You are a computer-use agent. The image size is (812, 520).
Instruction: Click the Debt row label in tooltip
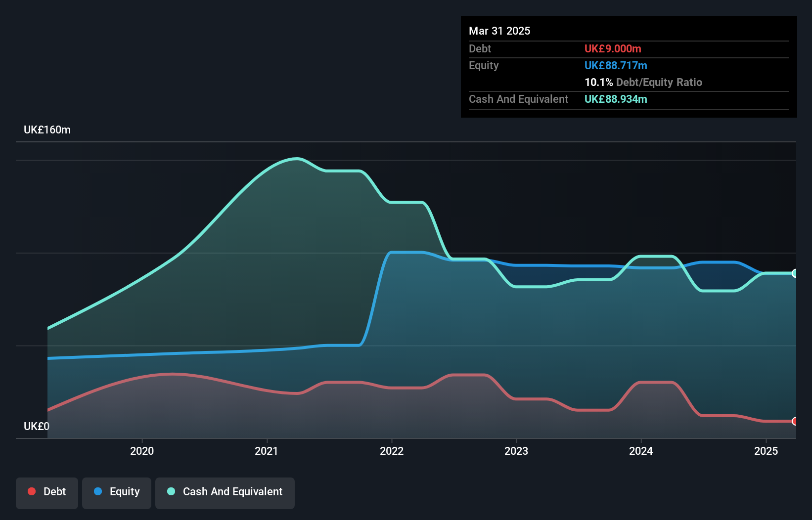tap(480, 48)
